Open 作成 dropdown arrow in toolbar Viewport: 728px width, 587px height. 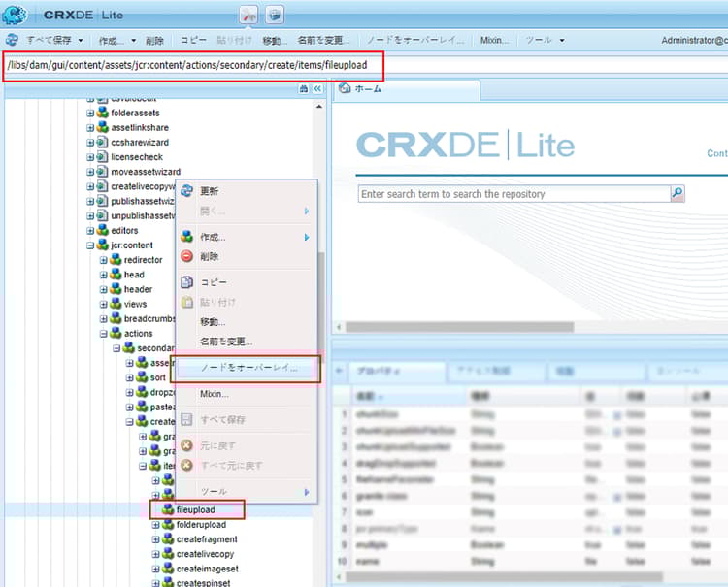pyautogui.click(x=134, y=41)
